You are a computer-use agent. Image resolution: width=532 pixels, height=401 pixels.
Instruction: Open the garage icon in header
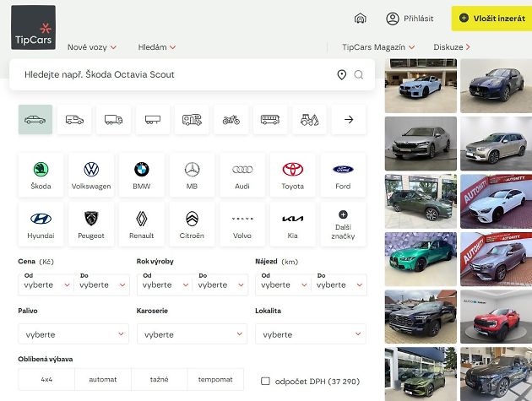(361, 19)
